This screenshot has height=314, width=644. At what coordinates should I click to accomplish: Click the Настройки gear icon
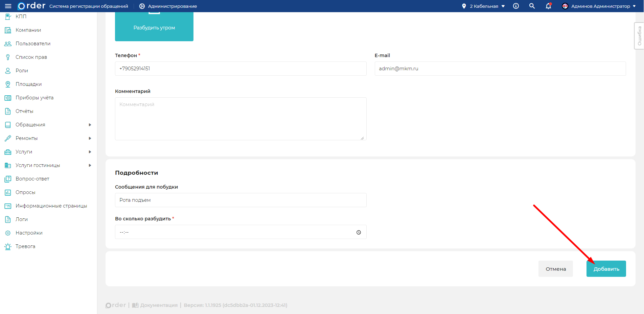click(x=8, y=233)
